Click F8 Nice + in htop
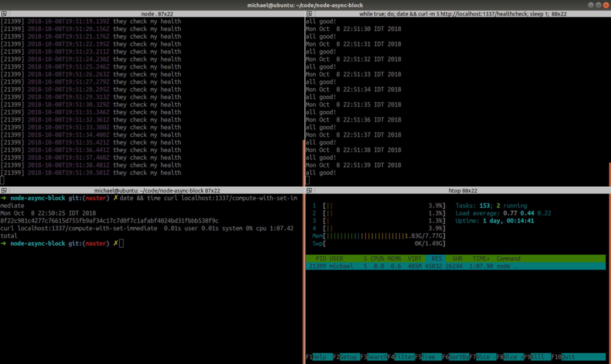The height and width of the screenshot is (364, 611). coord(510,357)
